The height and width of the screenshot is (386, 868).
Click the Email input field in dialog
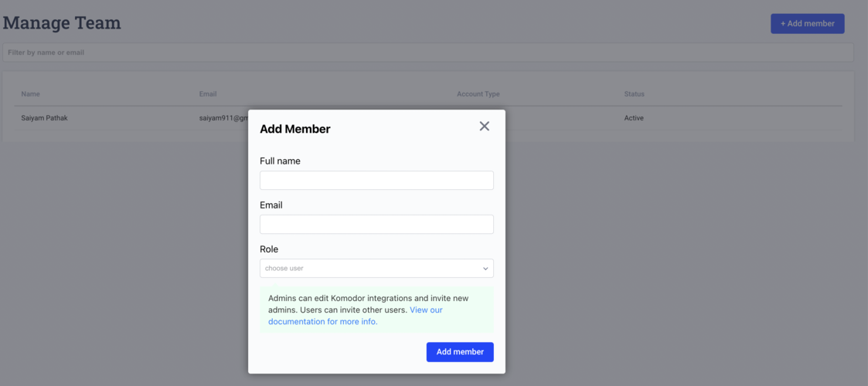point(376,224)
